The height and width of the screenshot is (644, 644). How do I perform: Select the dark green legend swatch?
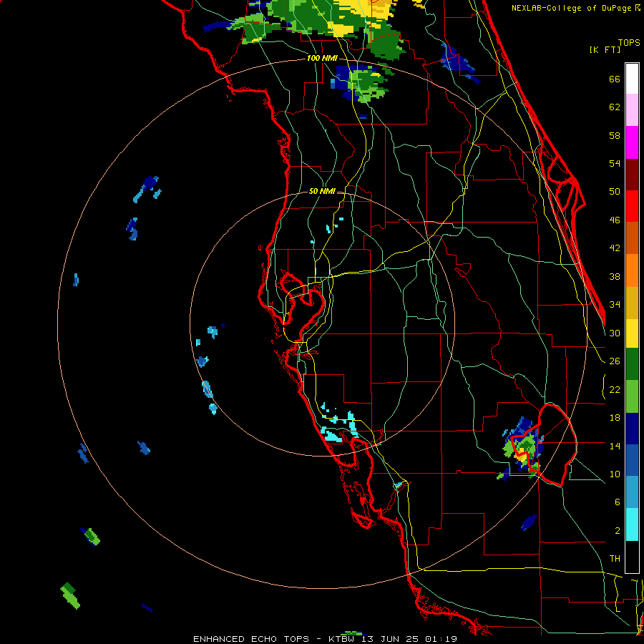(x=632, y=364)
